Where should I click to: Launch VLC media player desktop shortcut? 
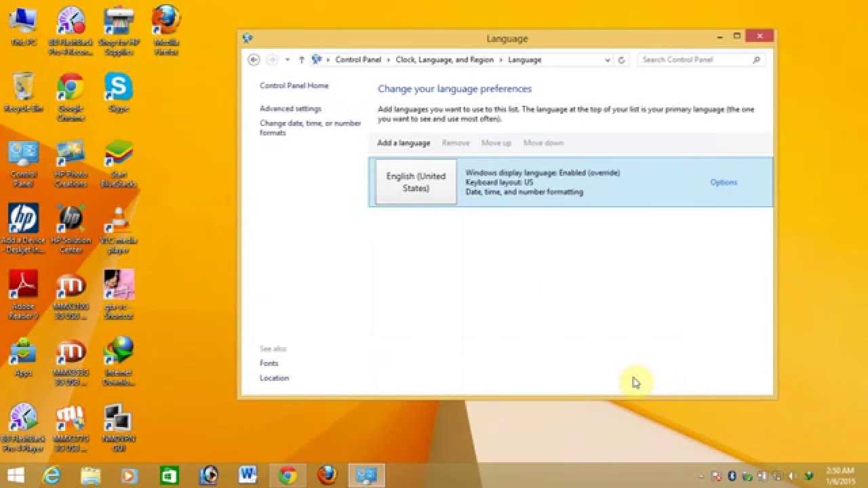pyautogui.click(x=119, y=229)
